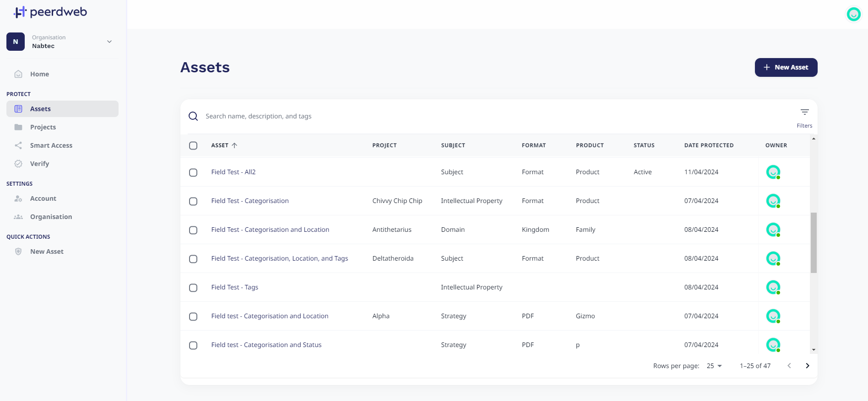868x401 pixels.
Task: Click the STATUS column header
Action: coord(644,145)
